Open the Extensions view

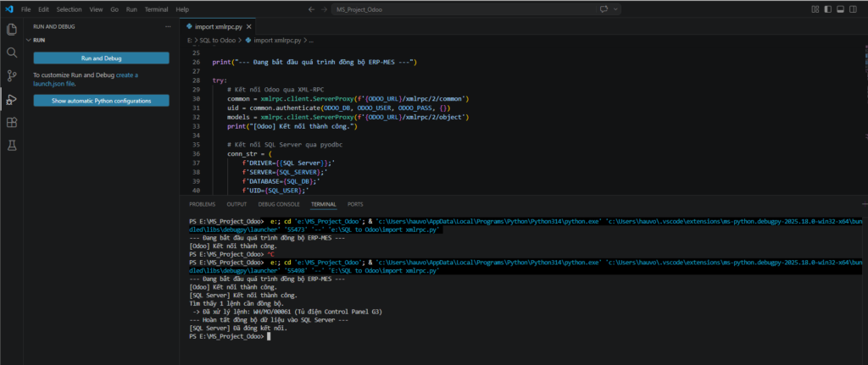pos(12,123)
